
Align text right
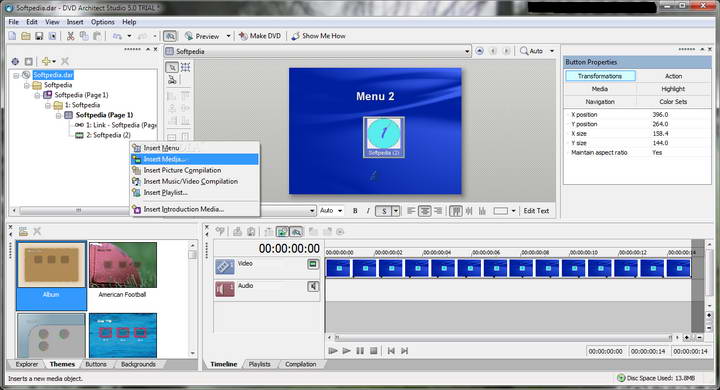pos(438,211)
